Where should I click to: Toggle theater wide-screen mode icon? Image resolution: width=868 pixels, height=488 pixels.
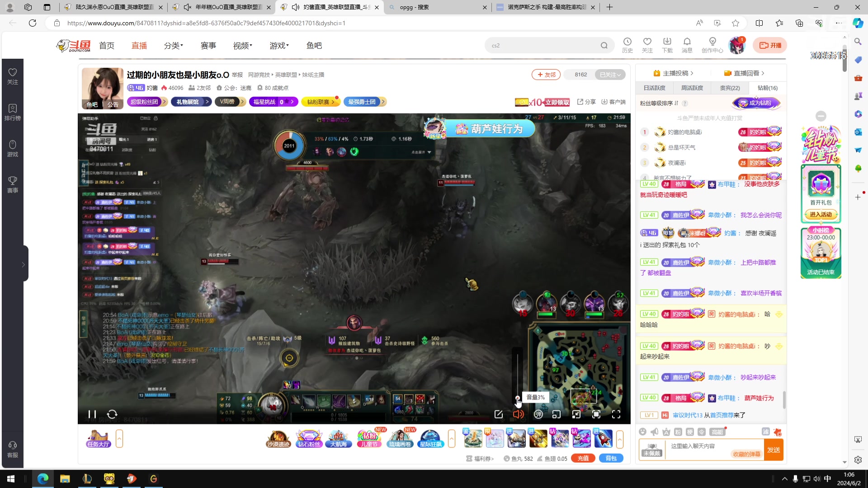(x=557, y=414)
